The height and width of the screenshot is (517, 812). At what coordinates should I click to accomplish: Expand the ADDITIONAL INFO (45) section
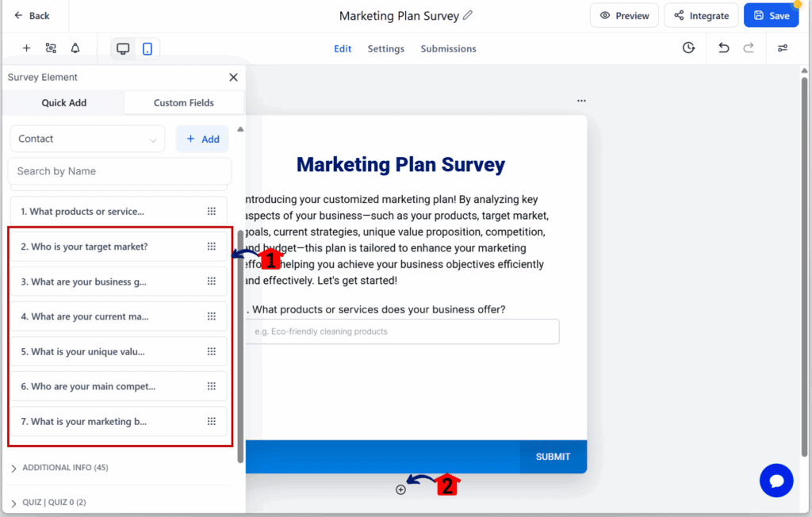click(59, 468)
